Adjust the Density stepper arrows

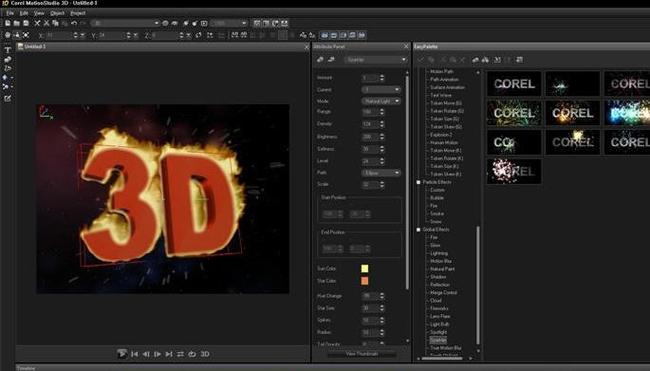[382, 124]
